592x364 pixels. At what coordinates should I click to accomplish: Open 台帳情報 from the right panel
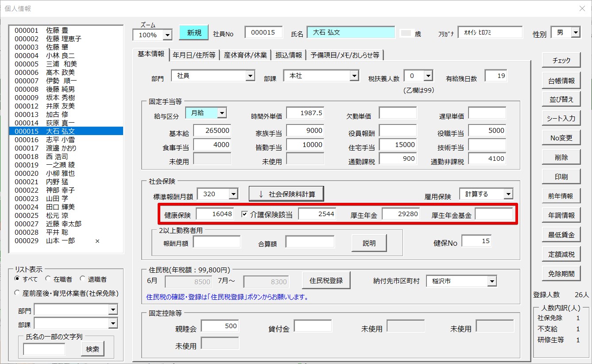pyautogui.click(x=561, y=81)
